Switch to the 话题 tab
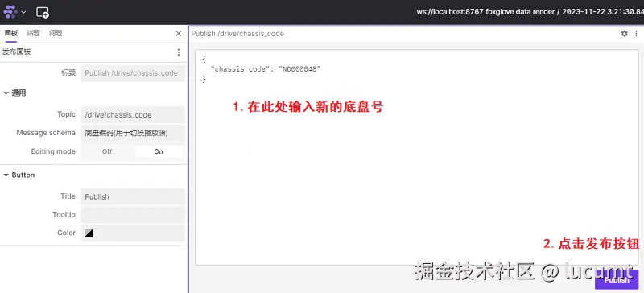 tap(33, 33)
